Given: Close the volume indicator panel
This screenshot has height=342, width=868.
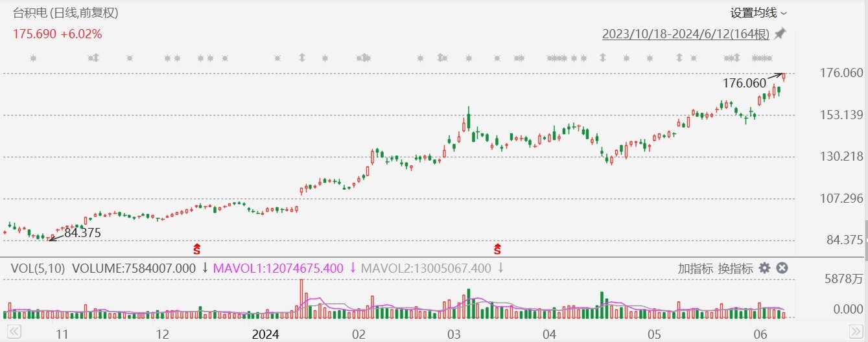Looking at the screenshot, I should coord(782,268).
